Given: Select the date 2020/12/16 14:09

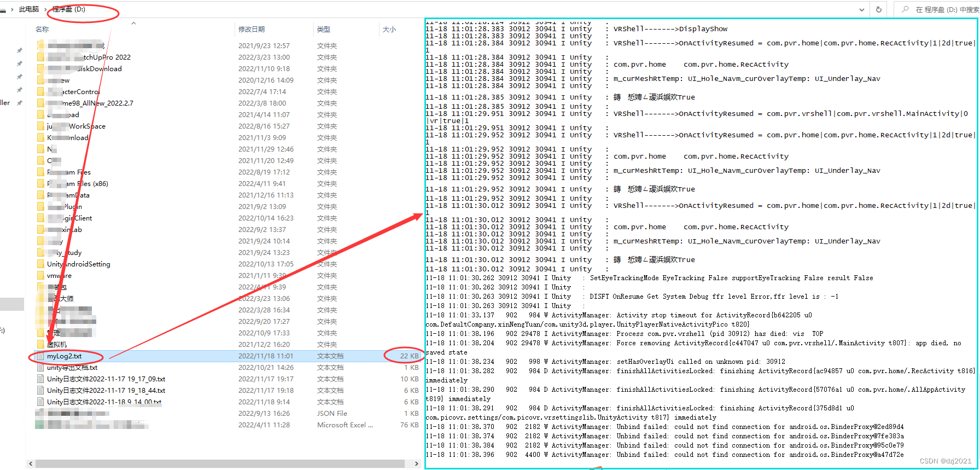Looking at the screenshot, I should tap(266, 80).
